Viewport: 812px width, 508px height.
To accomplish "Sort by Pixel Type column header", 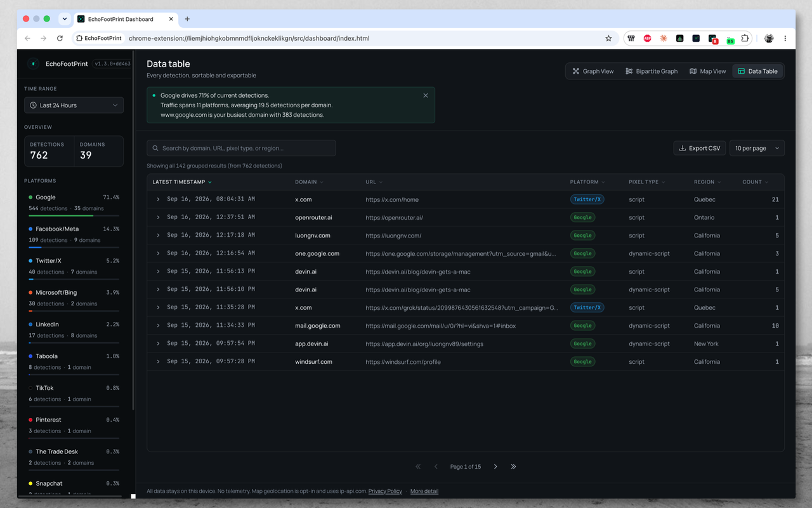I will 646,182.
